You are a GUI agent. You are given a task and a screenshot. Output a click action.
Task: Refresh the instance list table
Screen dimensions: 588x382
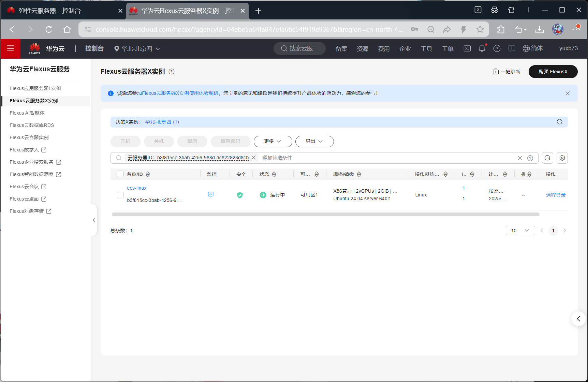pyautogui.click(x=547, y=158)
